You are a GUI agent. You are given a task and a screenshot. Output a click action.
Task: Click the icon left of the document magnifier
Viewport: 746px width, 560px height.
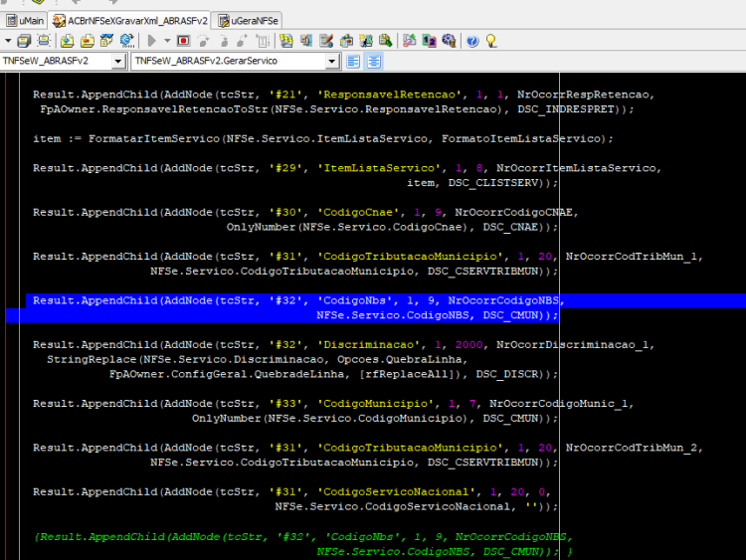[x=366, y=41]
